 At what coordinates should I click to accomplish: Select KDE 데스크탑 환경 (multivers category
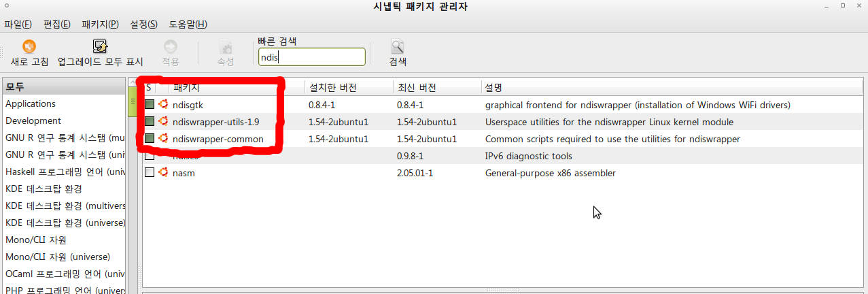point(65,206)
